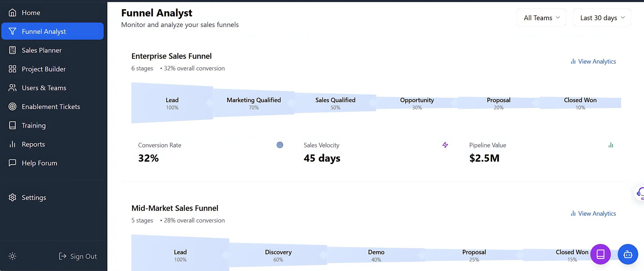Open the Last 30 days date range dropdown
This screenshot has width=644, height=271.
602,18
